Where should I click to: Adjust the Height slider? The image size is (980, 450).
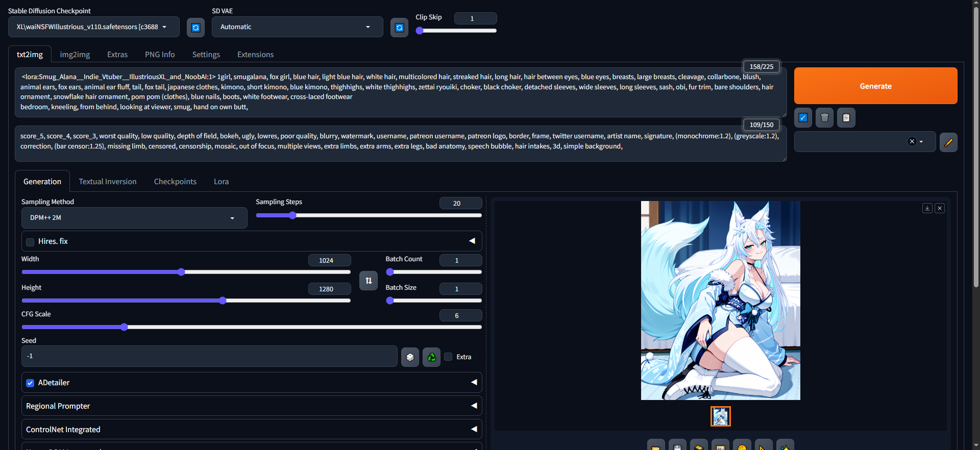186,301
